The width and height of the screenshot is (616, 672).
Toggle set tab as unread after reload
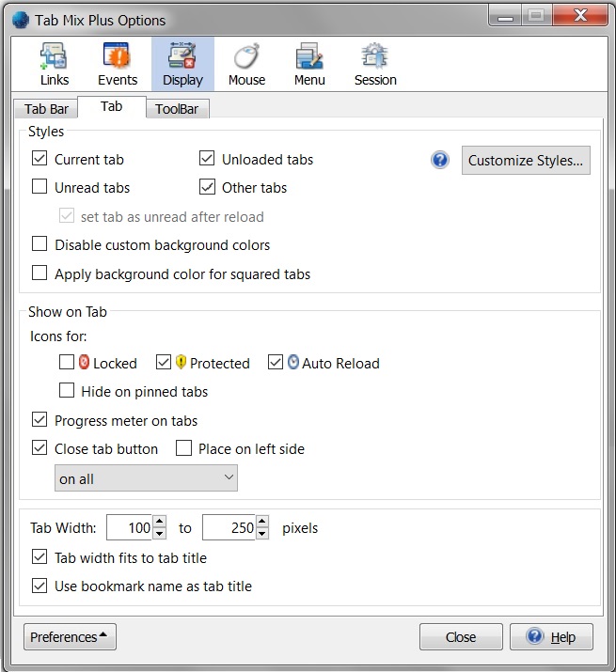67,215
